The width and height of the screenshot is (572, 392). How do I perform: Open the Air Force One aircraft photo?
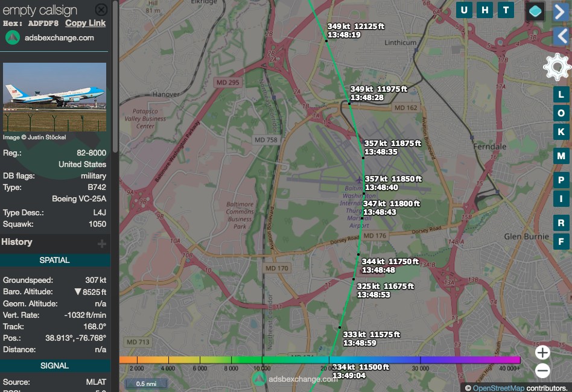[x=55, y=97]
